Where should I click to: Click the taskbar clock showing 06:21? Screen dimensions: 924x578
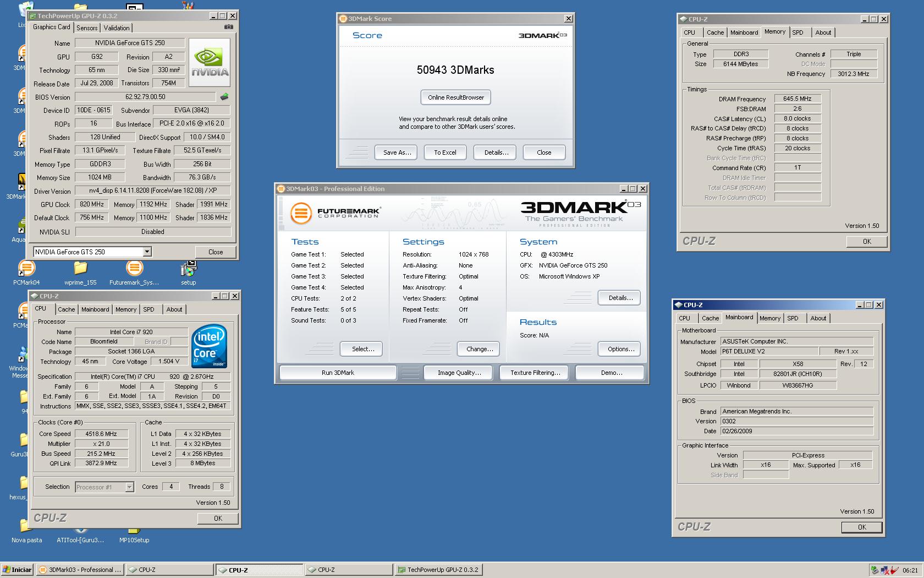click(910, 570)
